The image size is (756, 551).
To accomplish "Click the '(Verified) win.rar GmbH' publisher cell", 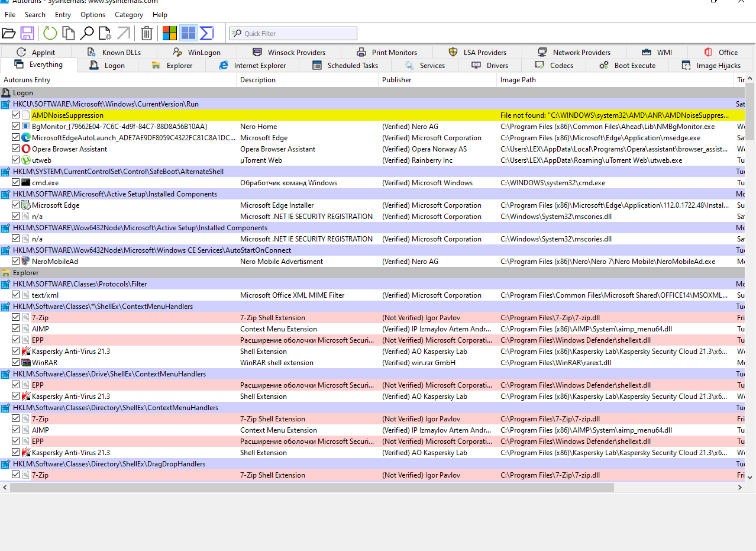I will coord(419,363).
